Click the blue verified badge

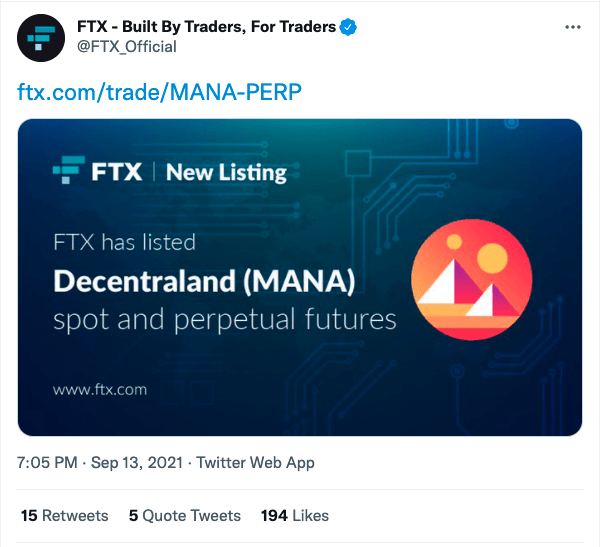[348, 27]
